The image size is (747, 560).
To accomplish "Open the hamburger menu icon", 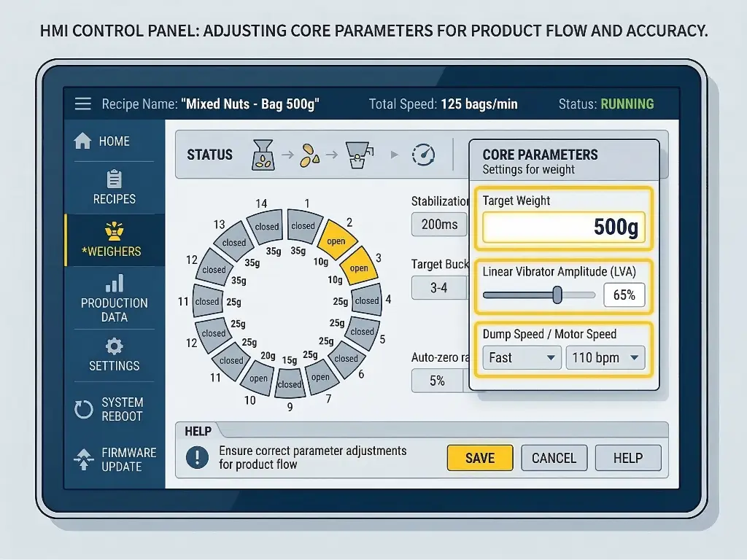I will (83, 104).
